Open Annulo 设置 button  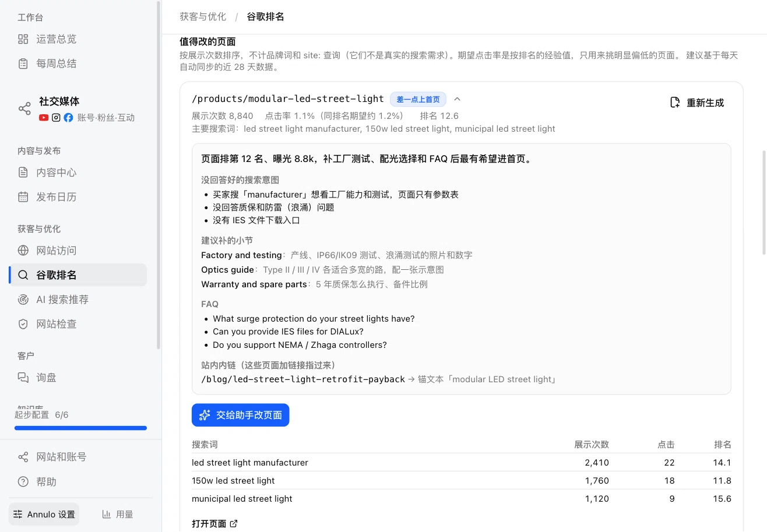[x=44, y=515]
